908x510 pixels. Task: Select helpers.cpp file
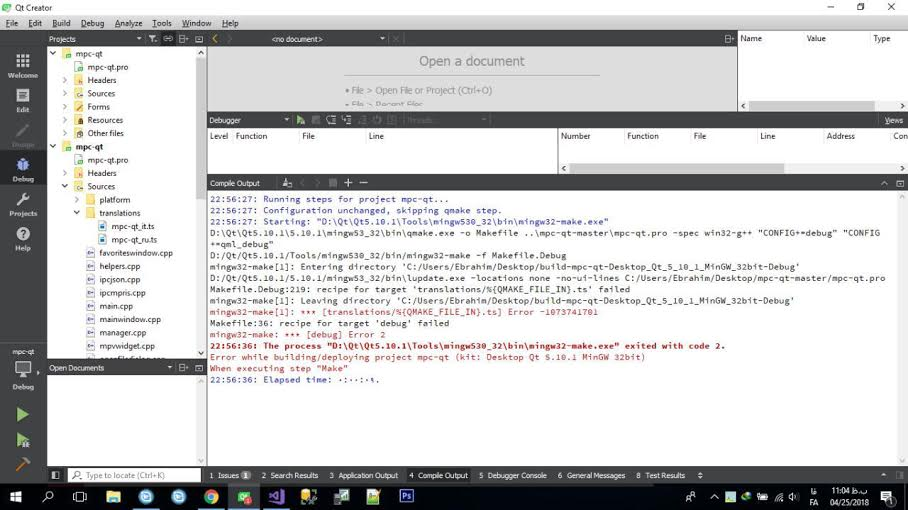(119, 266)
